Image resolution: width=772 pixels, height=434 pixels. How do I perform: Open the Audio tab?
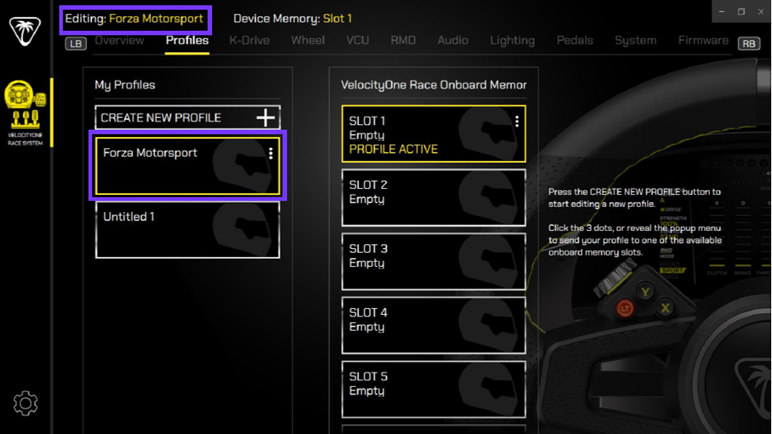tap(452, 40)
